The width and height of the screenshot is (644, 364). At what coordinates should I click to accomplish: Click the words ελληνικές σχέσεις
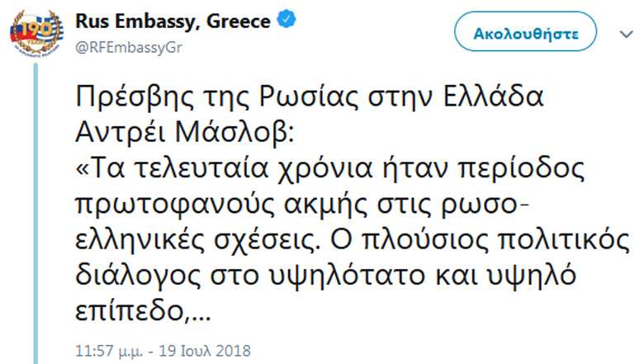click(197, 240)
